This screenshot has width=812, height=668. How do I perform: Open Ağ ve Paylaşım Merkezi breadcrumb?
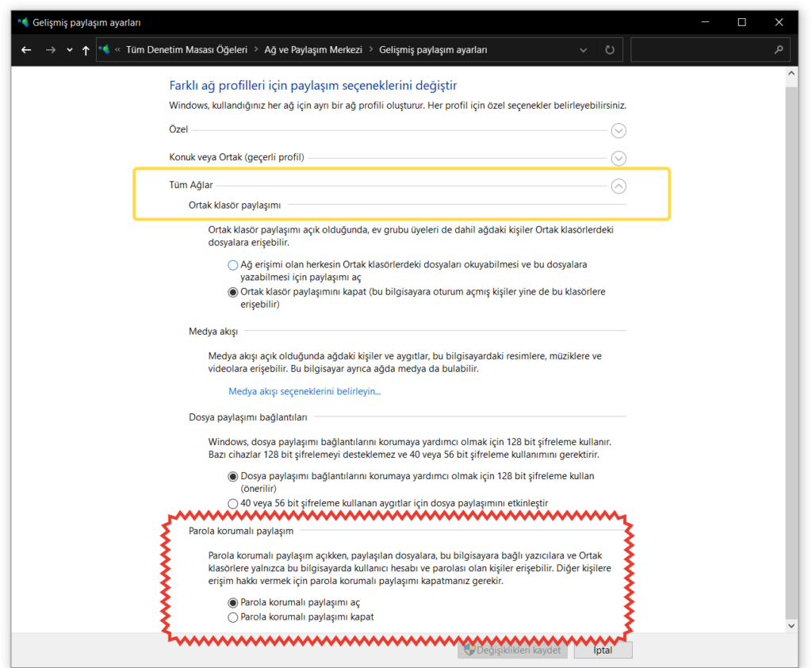click(313, 50)
